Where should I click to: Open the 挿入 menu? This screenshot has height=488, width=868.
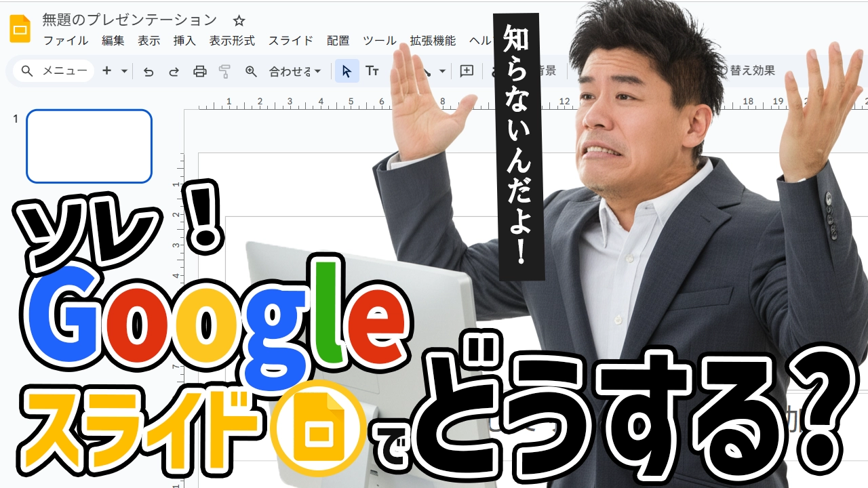pos(184,41)
